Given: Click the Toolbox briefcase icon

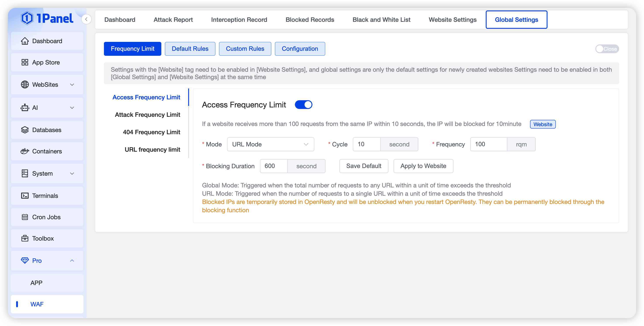Looking at the screenshot, I should point(25,238).
